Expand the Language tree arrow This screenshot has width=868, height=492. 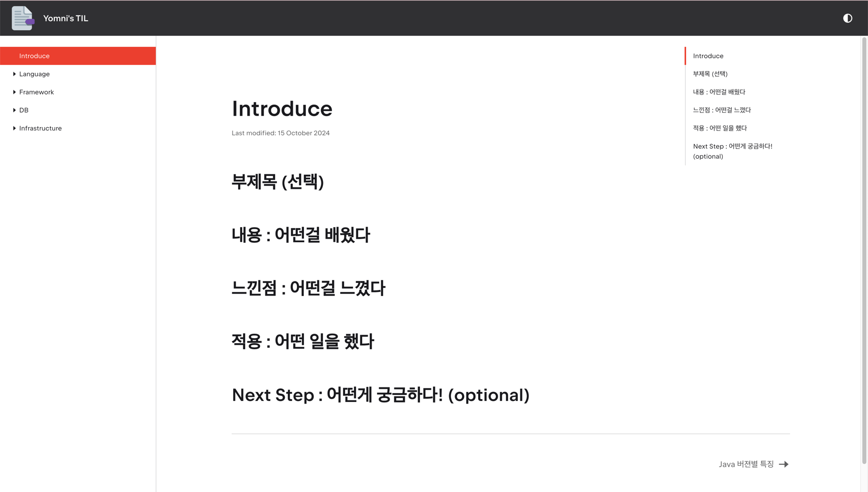point(14,74)
